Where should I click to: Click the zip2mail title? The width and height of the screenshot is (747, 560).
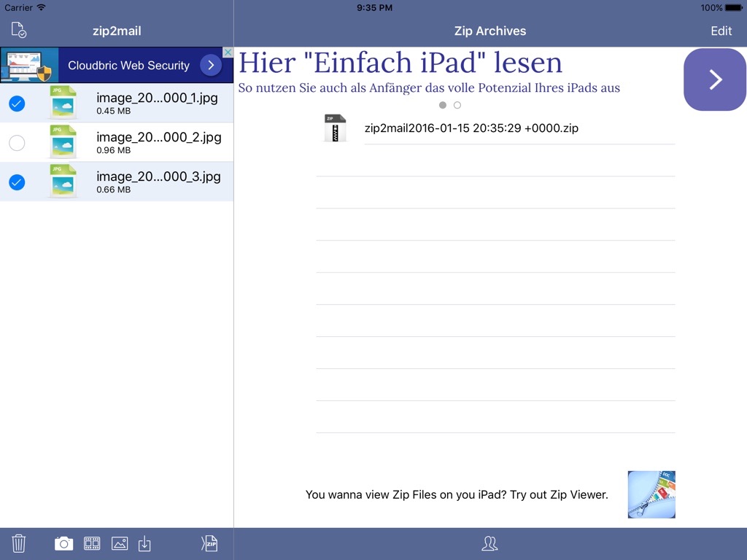(117, 31)
